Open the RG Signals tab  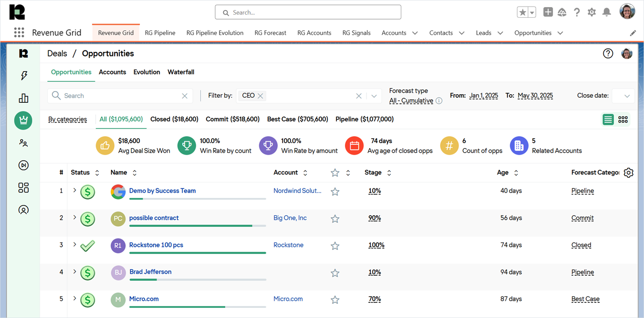pyautogui.click(x=356, y=33)
